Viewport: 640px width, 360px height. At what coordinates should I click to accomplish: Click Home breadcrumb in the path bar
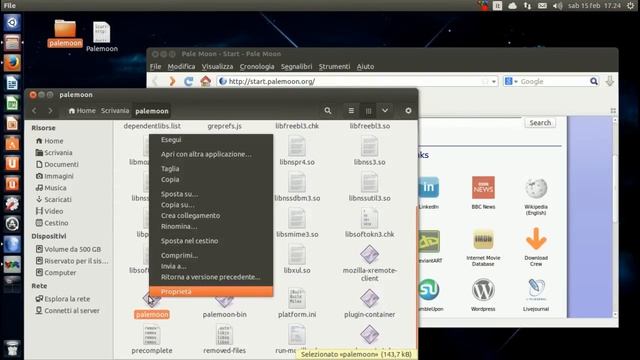[82, 111]
